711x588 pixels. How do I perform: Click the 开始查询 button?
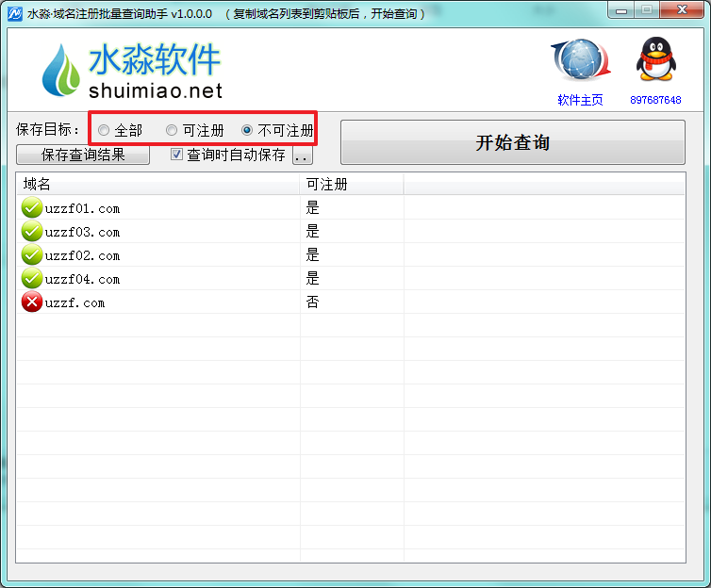point(513,142)
